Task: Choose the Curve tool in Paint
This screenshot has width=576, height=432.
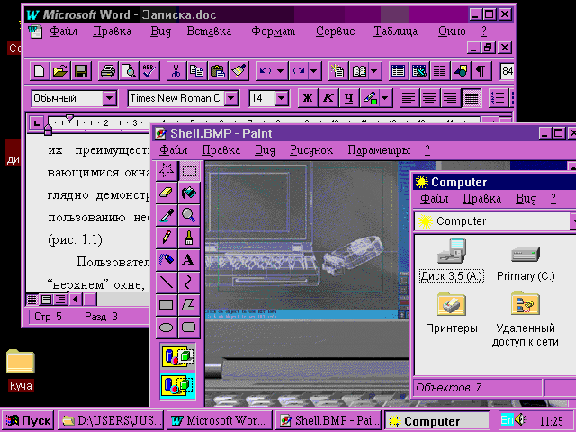Action: click(x=189, y=282)
